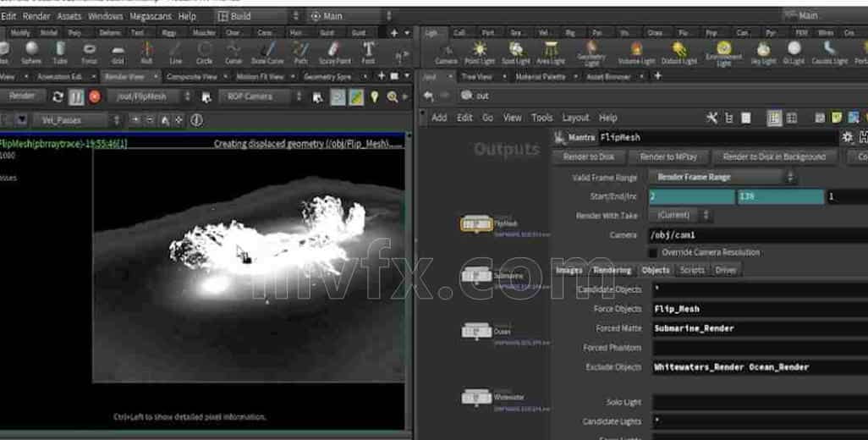Create an Area Light from the shelf
This screenshot has height=440, width=868.
(550, 52)
